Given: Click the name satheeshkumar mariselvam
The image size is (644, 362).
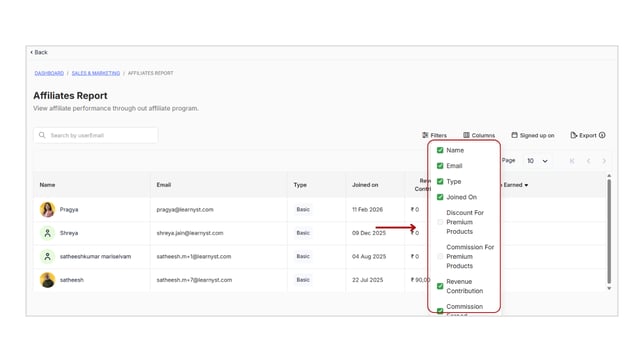Looking at the screenshot, I should tap(95, 256).
